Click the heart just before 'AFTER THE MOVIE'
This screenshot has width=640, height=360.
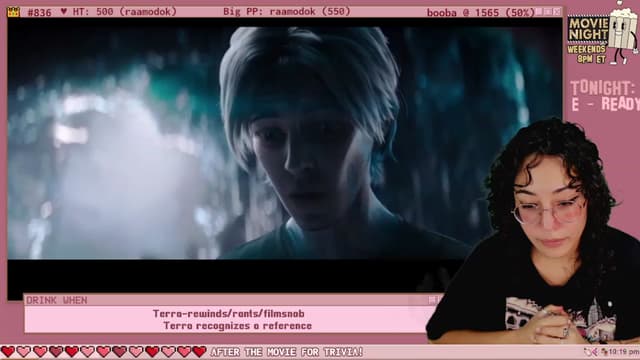pyautogui.click(x=199, y=351)
